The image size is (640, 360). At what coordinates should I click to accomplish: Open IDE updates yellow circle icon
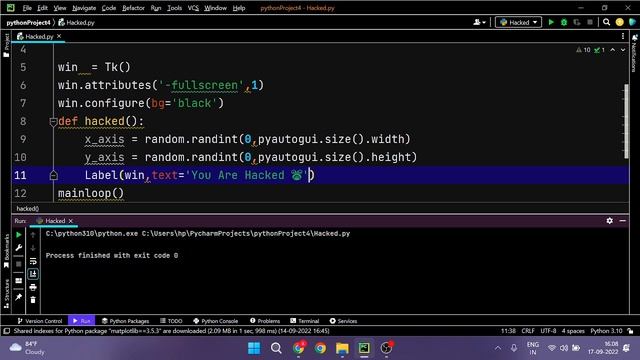(620, 22)
